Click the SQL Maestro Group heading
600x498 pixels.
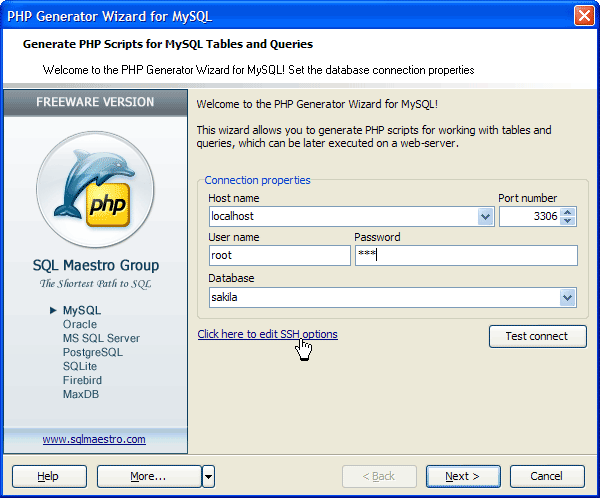tap(96, 265)
